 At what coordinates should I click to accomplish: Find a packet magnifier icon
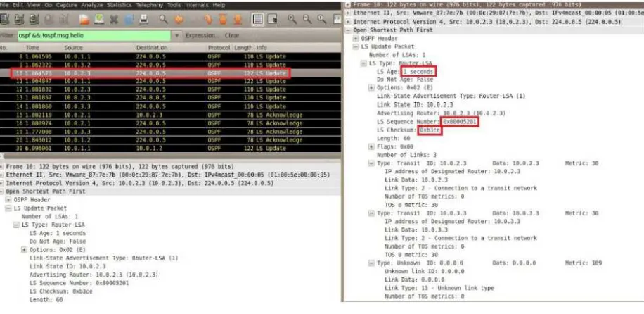tap(164, 19)
